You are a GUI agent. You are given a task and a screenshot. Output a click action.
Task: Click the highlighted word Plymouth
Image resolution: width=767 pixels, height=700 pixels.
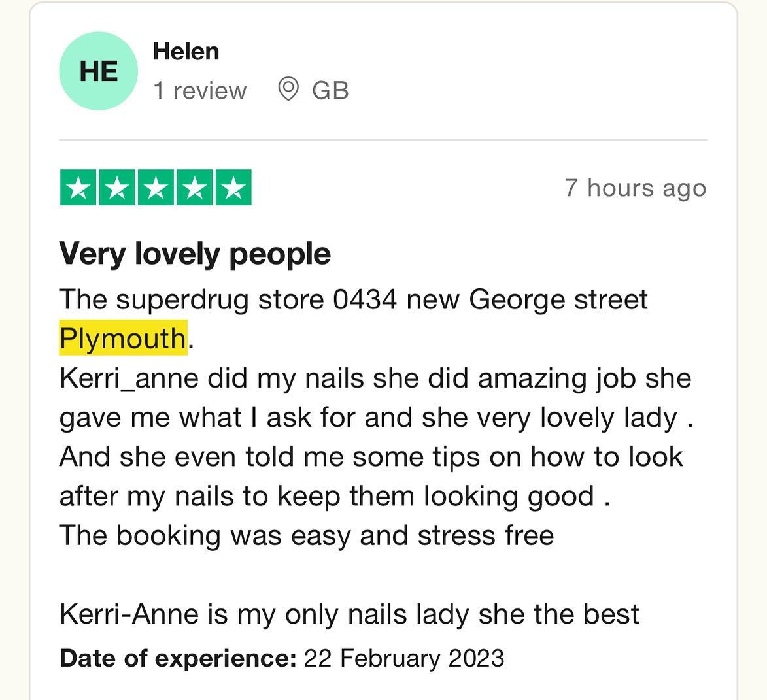[x=123, y=339]
